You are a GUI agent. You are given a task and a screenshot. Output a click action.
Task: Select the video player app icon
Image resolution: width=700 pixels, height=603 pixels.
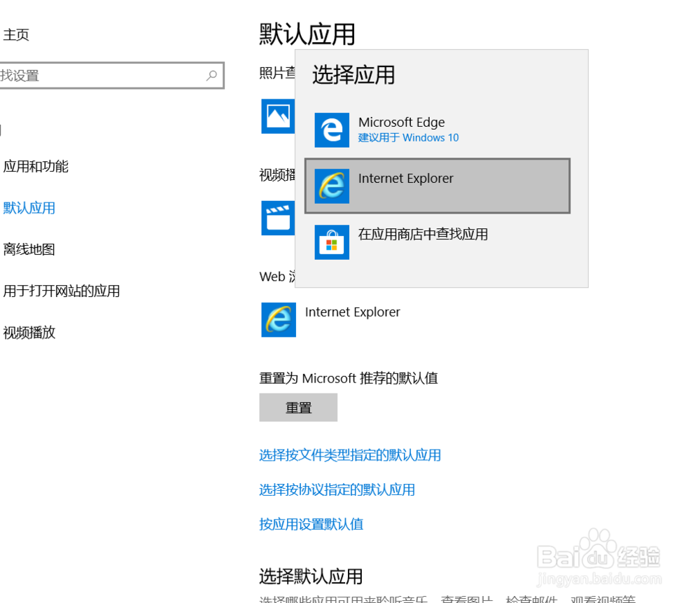tap(278, 218)
